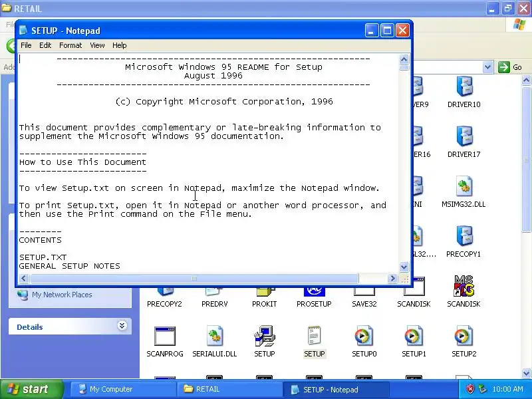Open My Network Places link

[x=62, y=295]
